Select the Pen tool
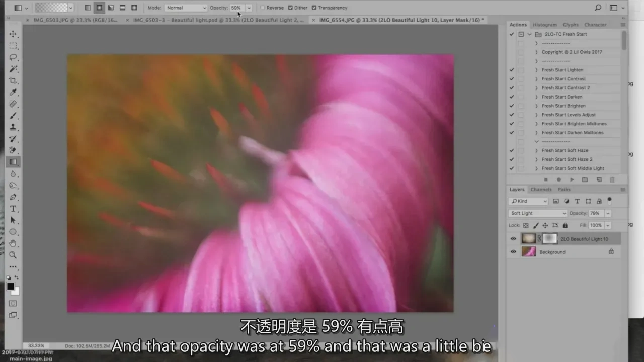The image size is (644, 362). coord(13,197)
